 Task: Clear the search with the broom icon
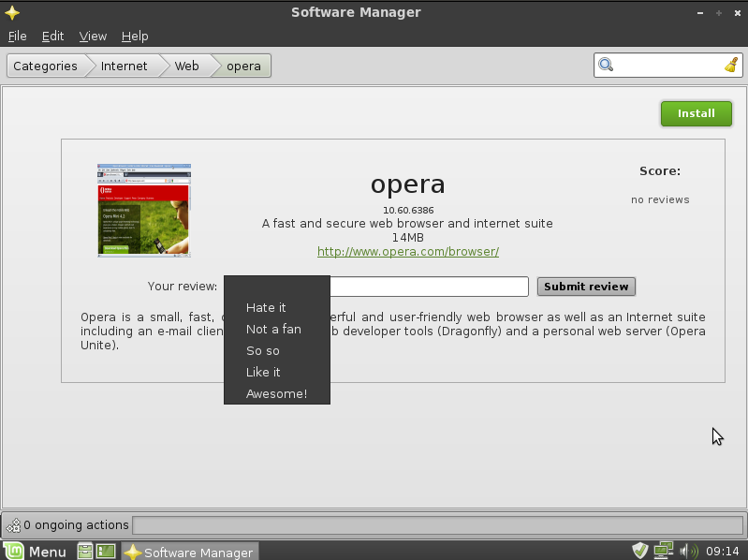tap(731, 65)
